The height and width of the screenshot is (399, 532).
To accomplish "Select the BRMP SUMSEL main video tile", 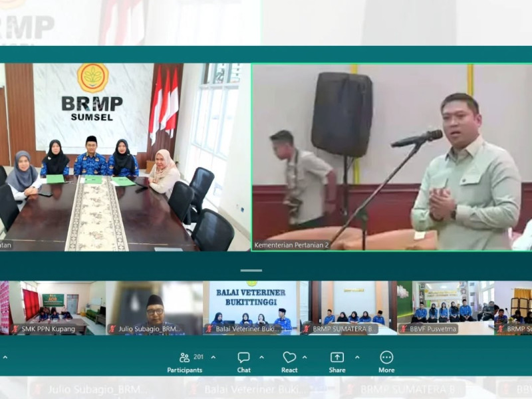I will point(125,157).
